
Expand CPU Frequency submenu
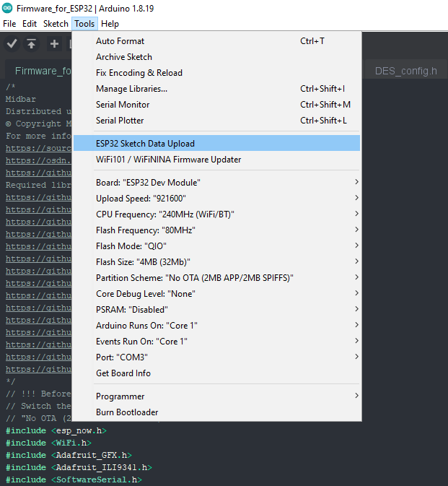tap(216, 214)
